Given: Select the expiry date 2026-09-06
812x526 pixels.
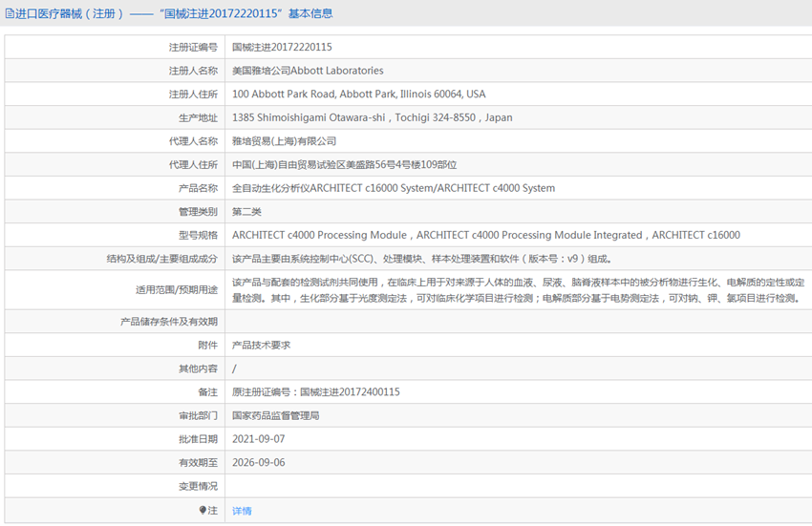Looking at the screenshot, I should [x=258, y=462].
